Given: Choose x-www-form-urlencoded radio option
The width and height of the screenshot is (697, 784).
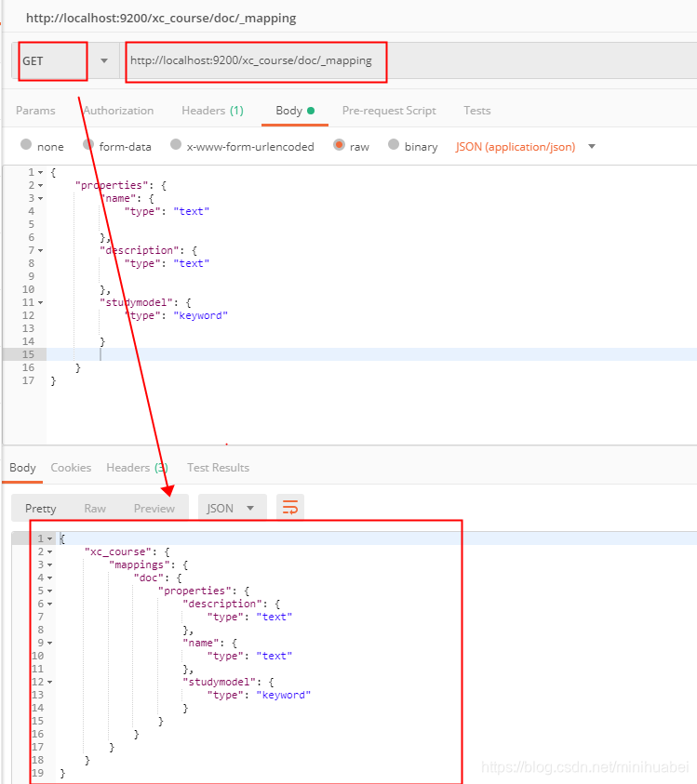Looking at the screenshot, I should pos(176,144).
